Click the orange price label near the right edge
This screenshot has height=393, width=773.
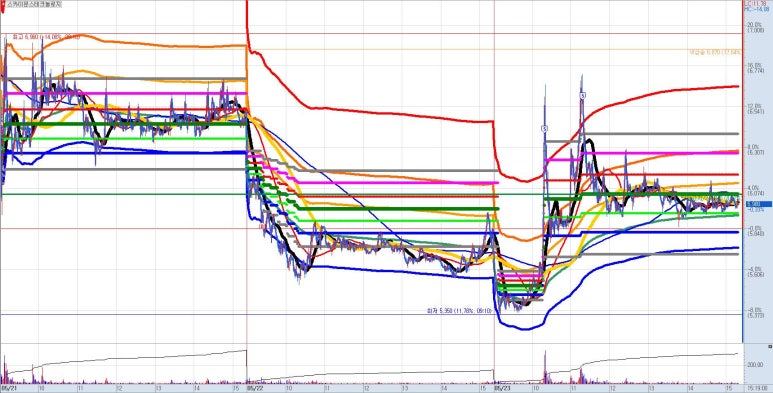click(715, 51)
